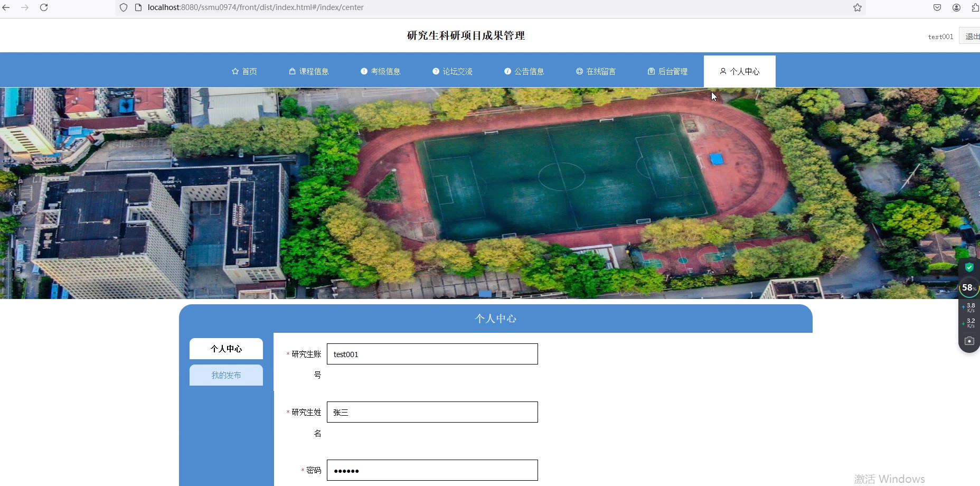Click the 退出 logout button

pos(970,36)
